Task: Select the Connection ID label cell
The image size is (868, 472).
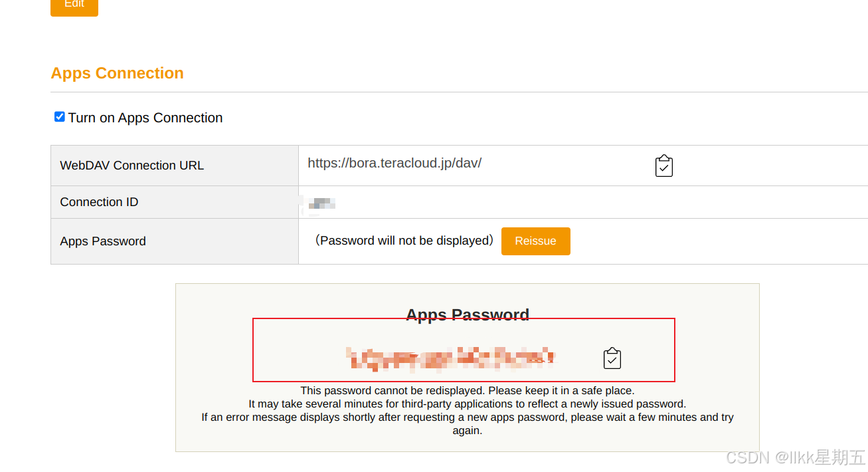Action: [x=99, y=202]
